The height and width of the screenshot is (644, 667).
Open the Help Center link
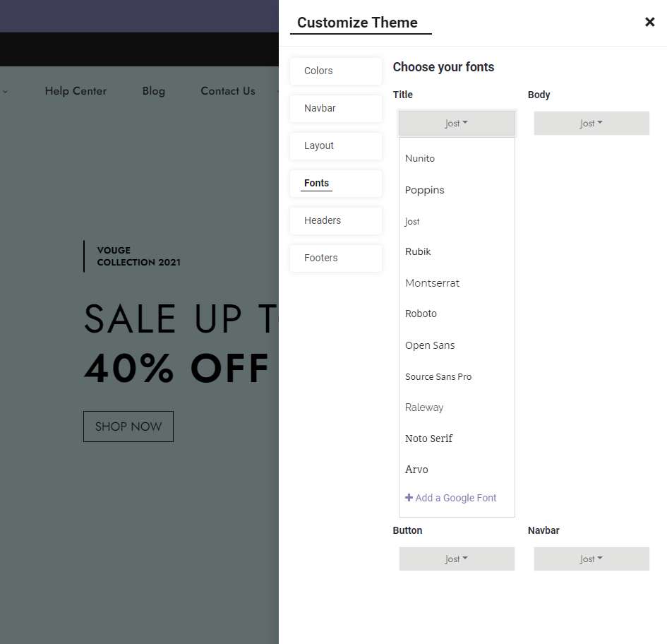pyautogui.click(x=76, y=91)
